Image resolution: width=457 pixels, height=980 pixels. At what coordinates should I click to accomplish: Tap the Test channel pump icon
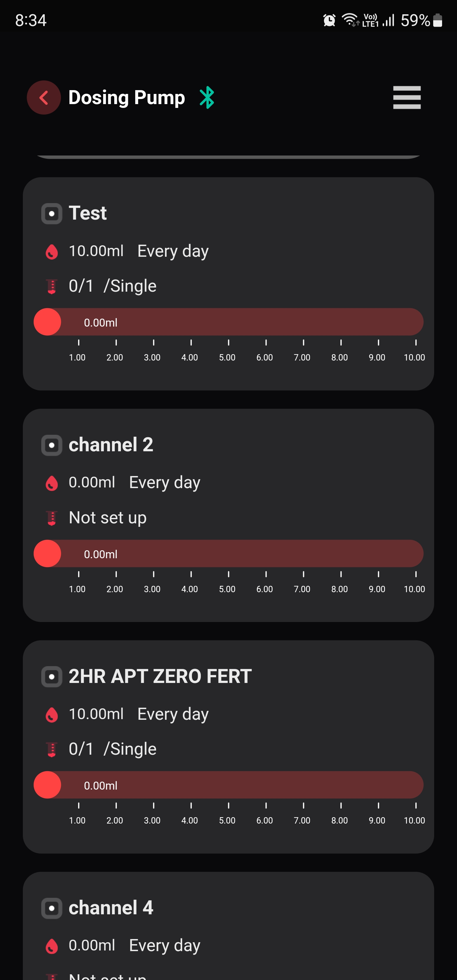point(52,214)
